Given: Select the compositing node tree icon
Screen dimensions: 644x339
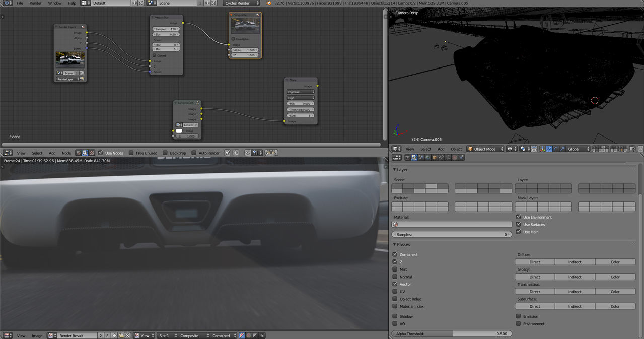Looking at the screenshot, I should pos(85,153).
